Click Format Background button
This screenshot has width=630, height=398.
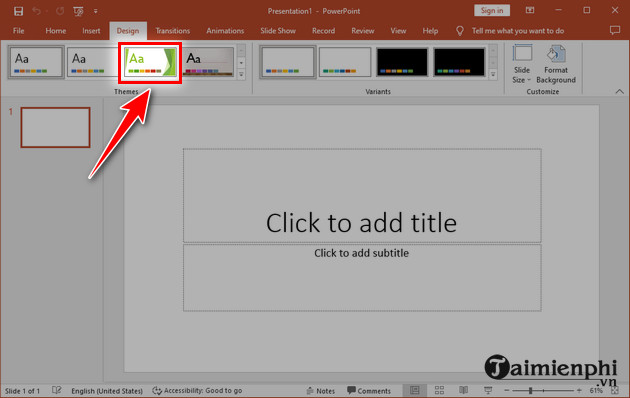click(556, 64)
